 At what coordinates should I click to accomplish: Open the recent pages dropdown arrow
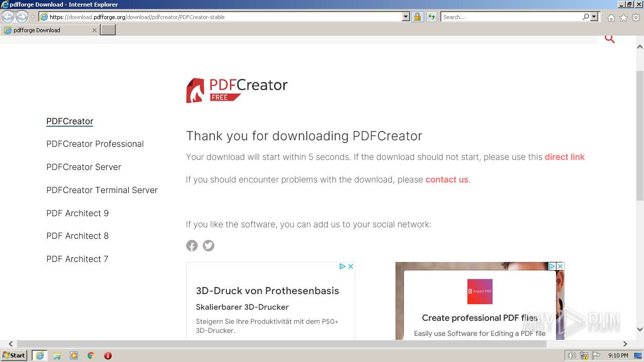point(33,17)
